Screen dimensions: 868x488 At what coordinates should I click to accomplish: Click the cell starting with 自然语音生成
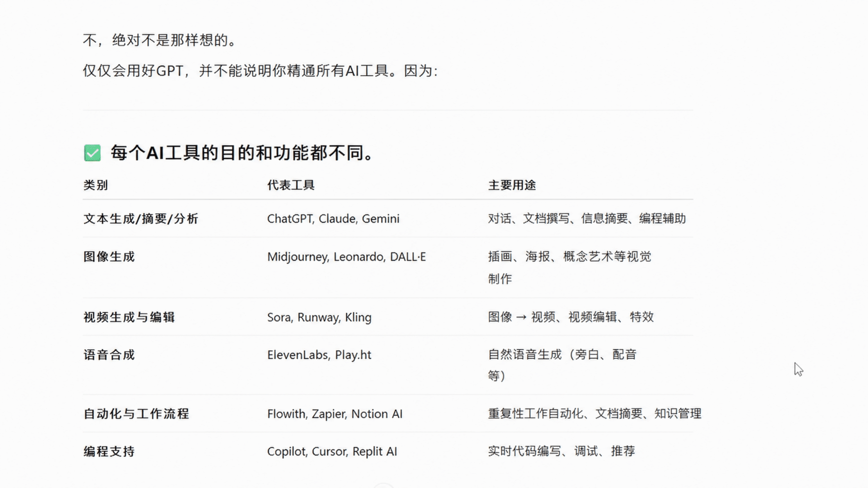(x=562, y=365)
